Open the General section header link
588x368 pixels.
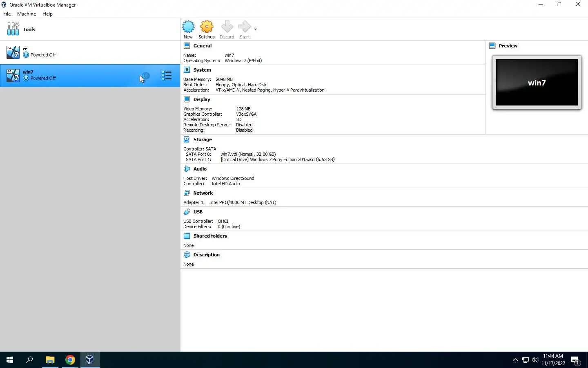[x=203, y=46]
